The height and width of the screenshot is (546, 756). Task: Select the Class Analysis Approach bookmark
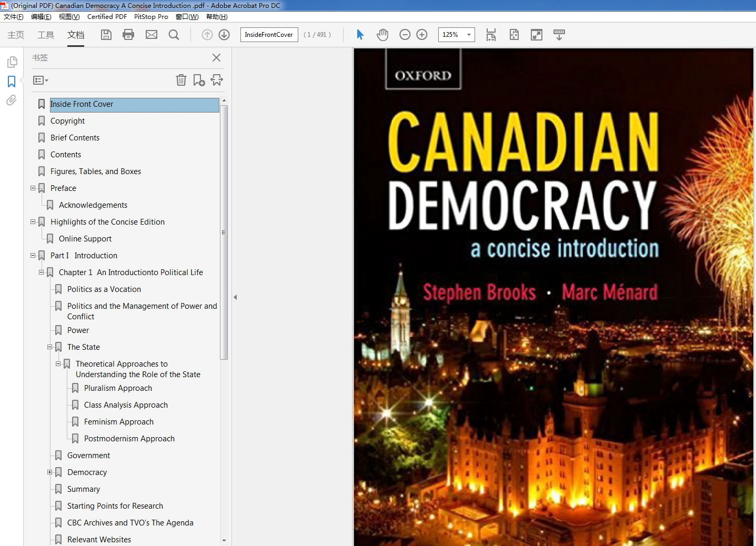point(126,405)
